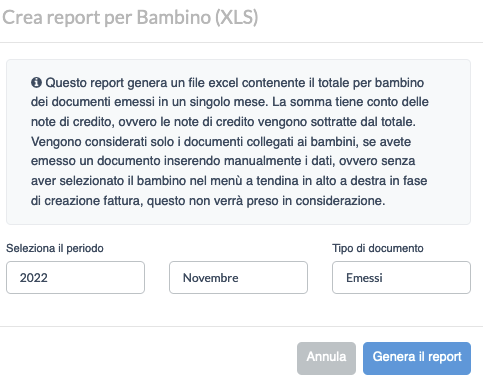Click the text line starting 'emesso un documento'

(223, 161)
